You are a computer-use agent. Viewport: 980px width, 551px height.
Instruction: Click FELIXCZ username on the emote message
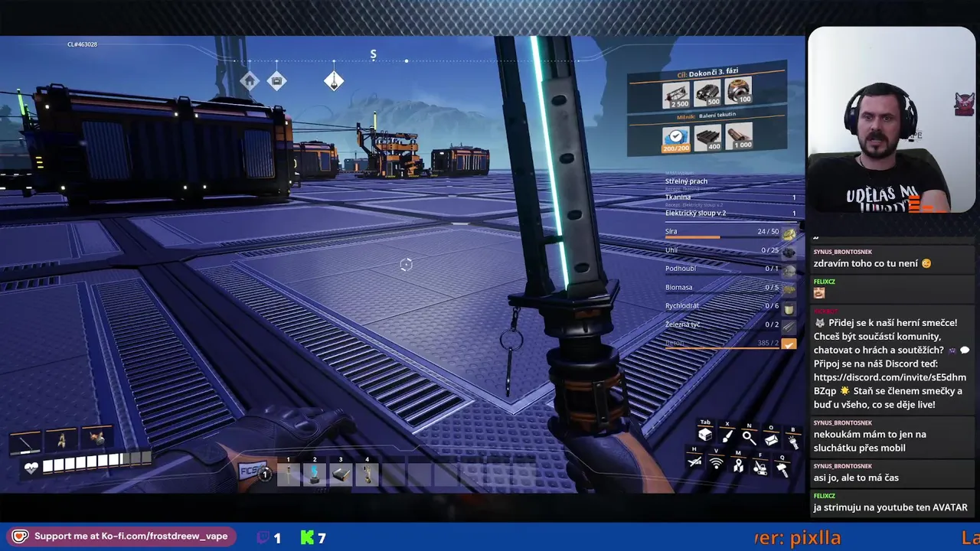coord(824,282)
